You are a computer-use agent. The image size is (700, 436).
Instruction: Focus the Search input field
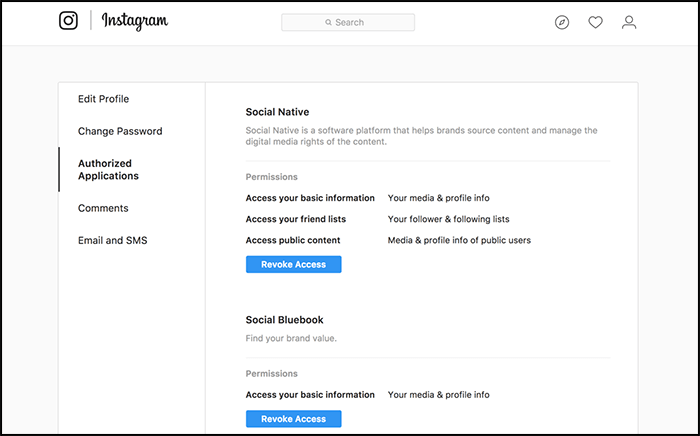click(x=348, y=22)
